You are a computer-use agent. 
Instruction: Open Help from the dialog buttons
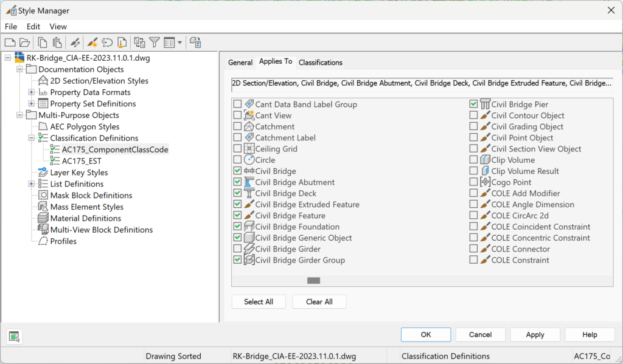[x=590, y=335]
